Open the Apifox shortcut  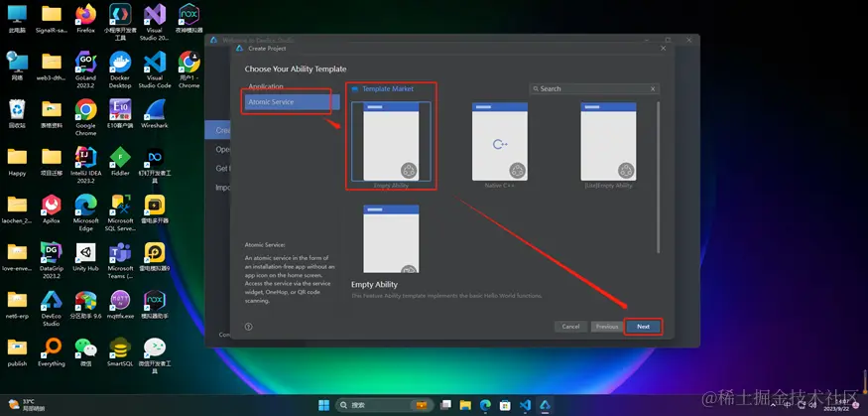click(52, 208)
